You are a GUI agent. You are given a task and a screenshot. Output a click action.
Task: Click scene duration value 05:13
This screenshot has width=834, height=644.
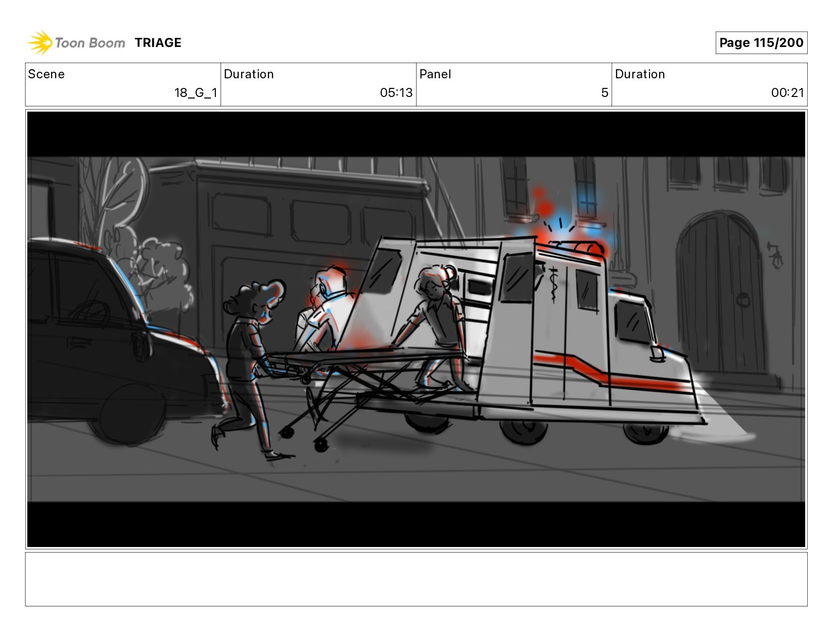tap(396, 93)
